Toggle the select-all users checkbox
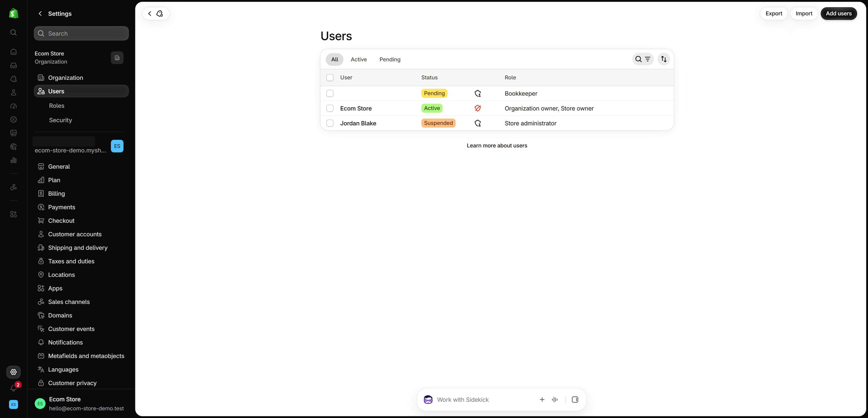The width and height of the screenshot is (868, 418). (x=330, y=78)
